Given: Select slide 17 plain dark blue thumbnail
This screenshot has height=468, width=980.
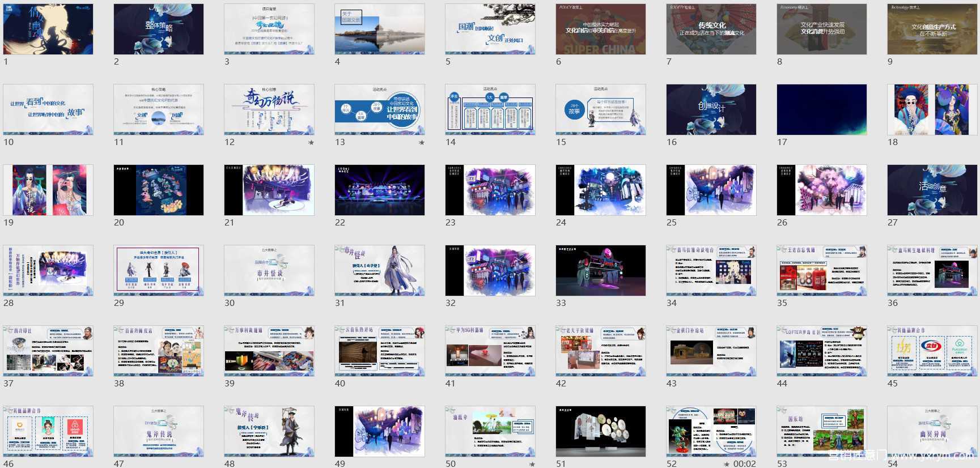Looking at the screenshot, I should click(x=822, y=109).
